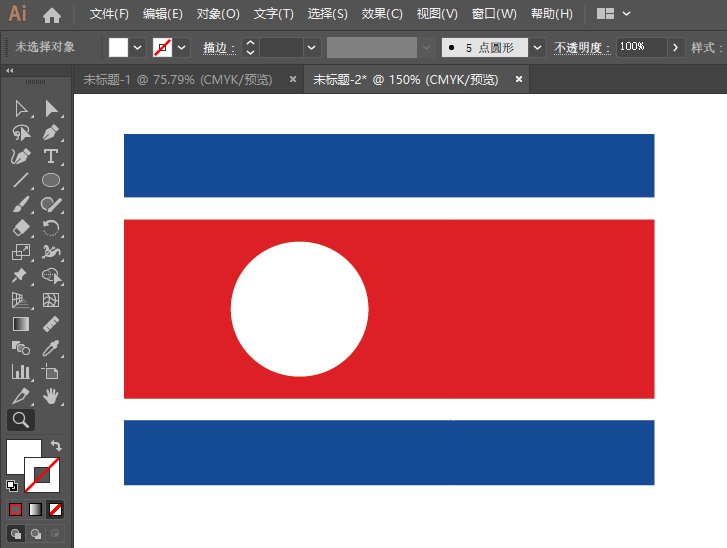Open the workspace switcher dropdown
Image resolution: width=727 pixels, height=548 pixels.
(x=626, y=14)
